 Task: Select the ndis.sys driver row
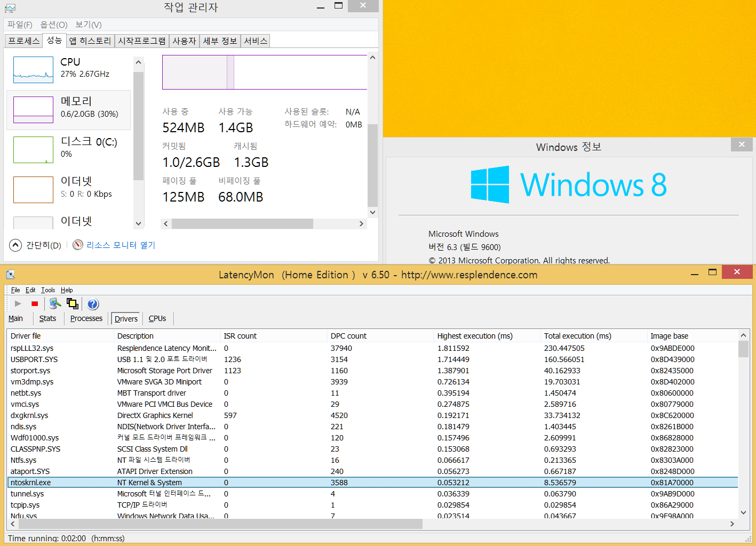point(372,427)
